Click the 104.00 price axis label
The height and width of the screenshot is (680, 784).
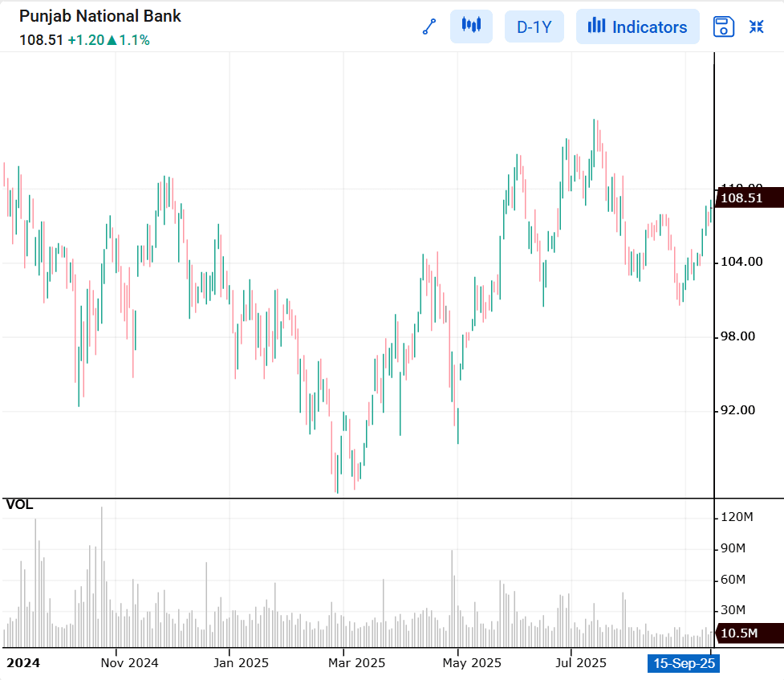tap(741, 262)
